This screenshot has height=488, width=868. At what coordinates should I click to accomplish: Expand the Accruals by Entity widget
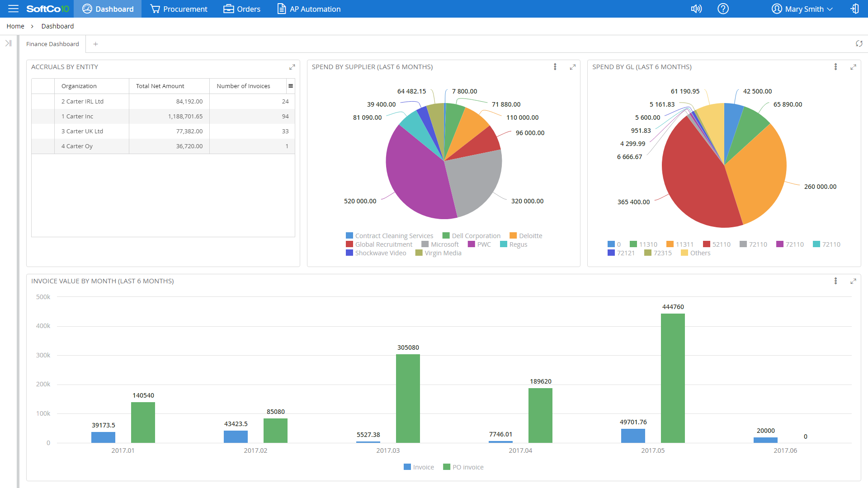(292, 67)
